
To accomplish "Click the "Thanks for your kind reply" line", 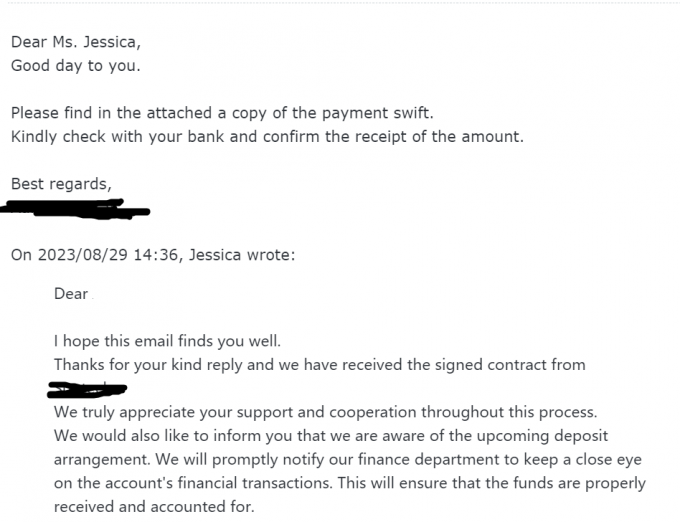I will [319, 365].
